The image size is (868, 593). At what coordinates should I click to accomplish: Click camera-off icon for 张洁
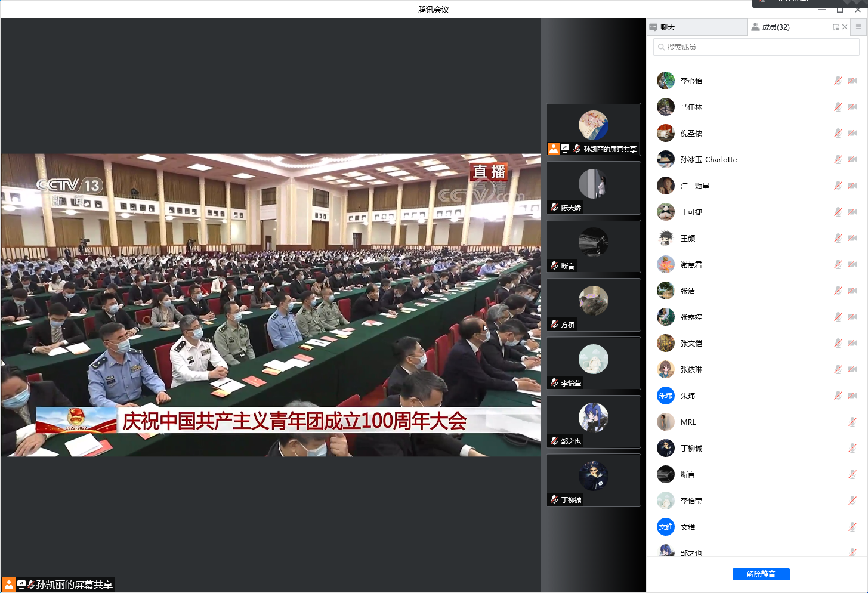(x=852, y=291)
